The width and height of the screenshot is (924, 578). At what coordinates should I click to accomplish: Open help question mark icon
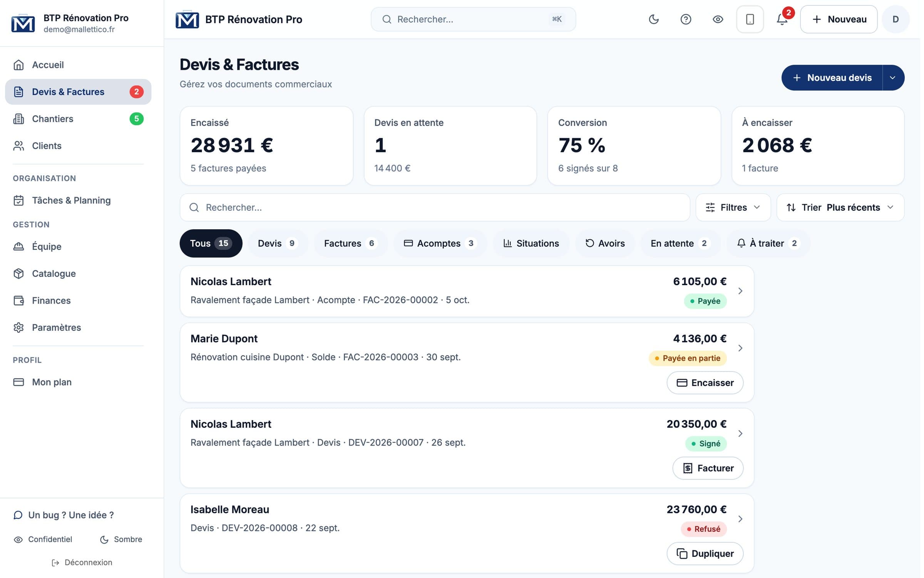coord(686,19)
